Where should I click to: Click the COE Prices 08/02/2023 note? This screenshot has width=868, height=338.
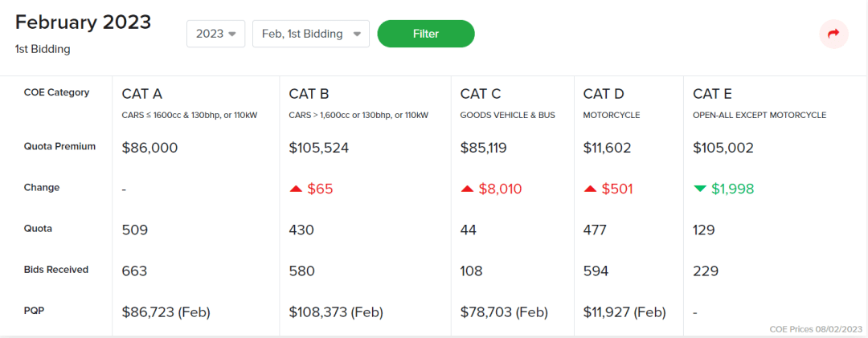pos(814,329)
